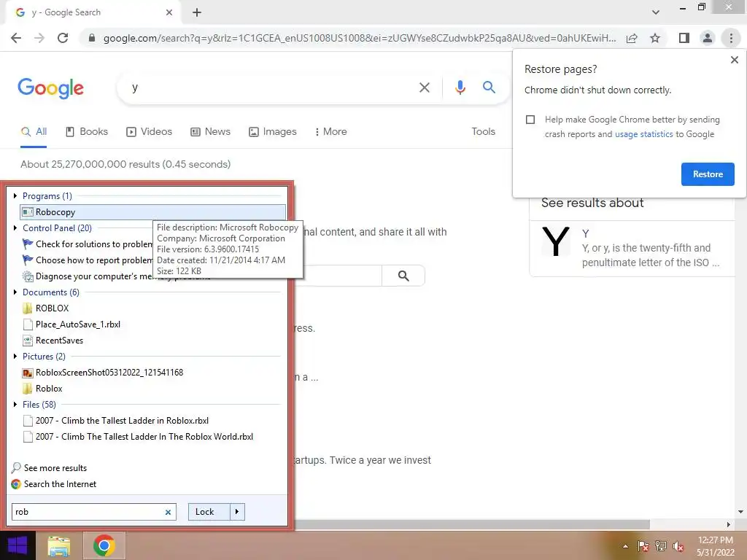Clear the Start menu search text
747x560 pixels.
pos(169,513)
